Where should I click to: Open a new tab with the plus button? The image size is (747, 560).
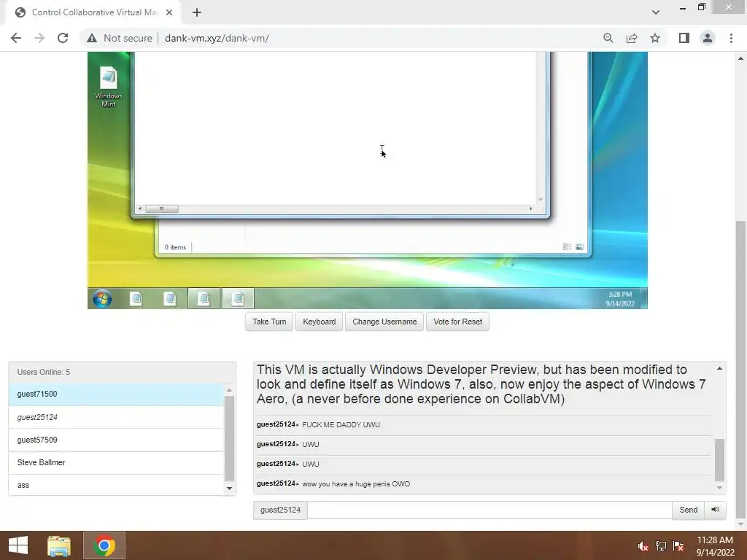pyautogui.click(x=197, y=12)
